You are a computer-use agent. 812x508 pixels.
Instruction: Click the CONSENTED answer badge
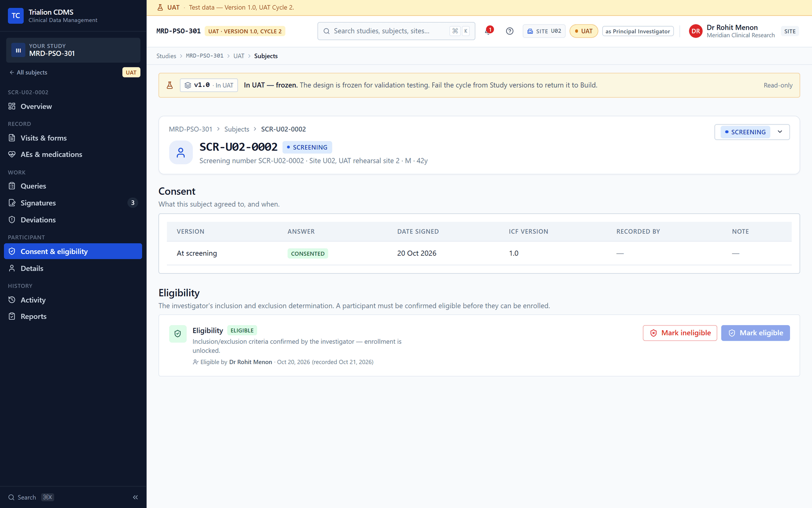point(307,254)
